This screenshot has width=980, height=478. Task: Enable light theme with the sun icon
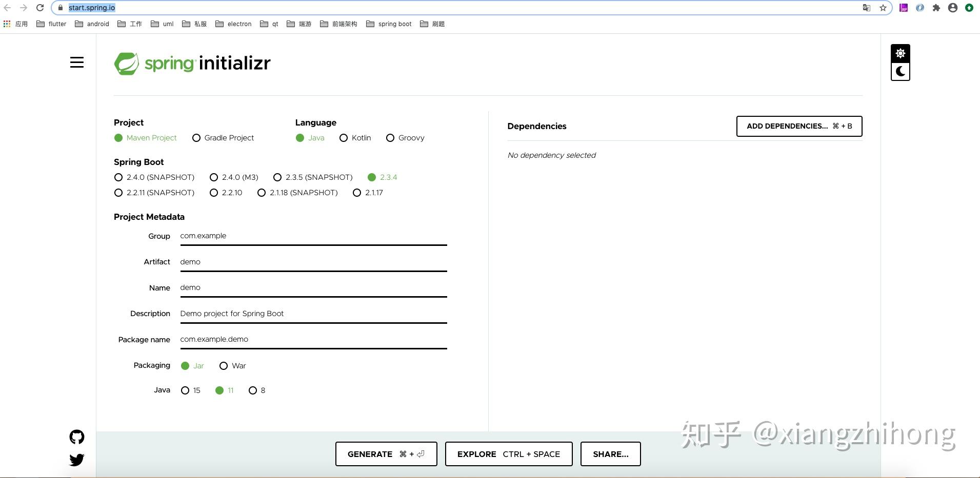pos(901,53)
